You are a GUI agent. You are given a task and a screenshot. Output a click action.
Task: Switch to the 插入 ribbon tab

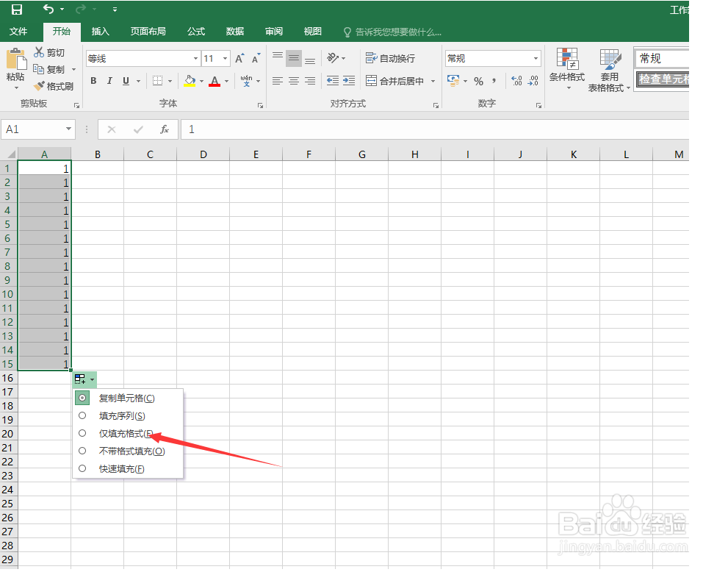click(101, 32)
